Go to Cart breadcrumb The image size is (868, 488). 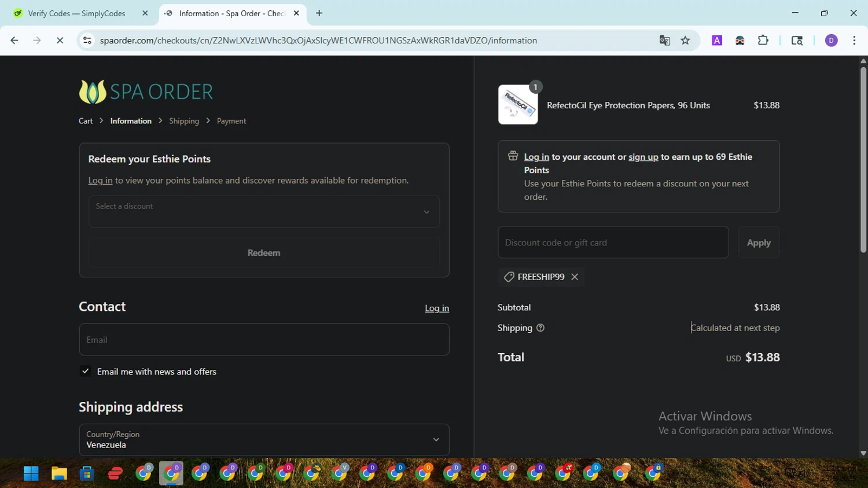coord(86,121)
